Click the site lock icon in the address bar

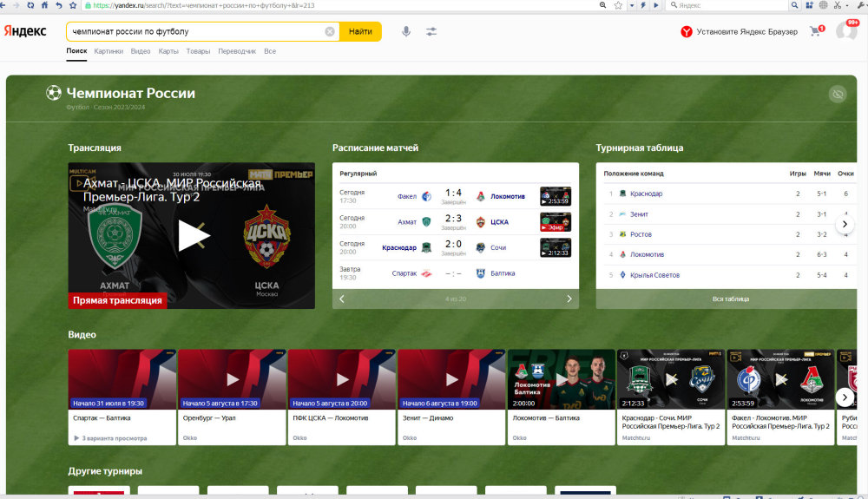pyautogui.click(x=88, y=5)
